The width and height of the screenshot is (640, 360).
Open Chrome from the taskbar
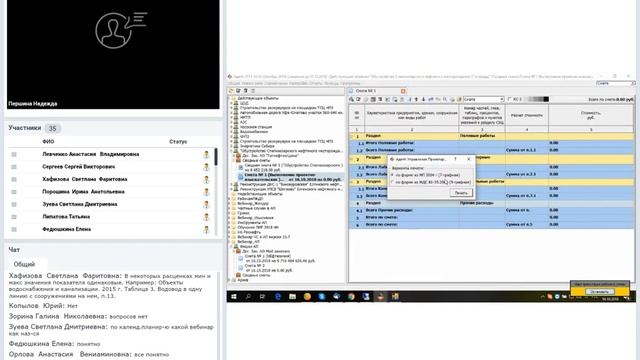tap(351, 297)
